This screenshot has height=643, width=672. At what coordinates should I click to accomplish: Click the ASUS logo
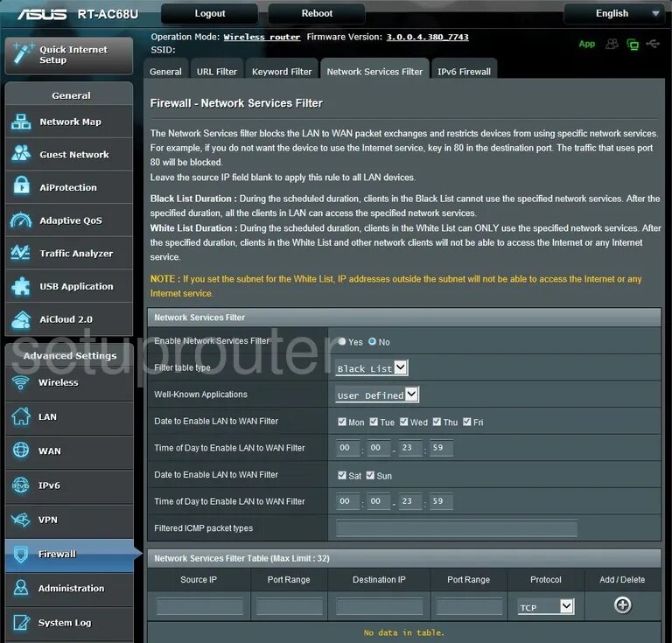(42, 15)
